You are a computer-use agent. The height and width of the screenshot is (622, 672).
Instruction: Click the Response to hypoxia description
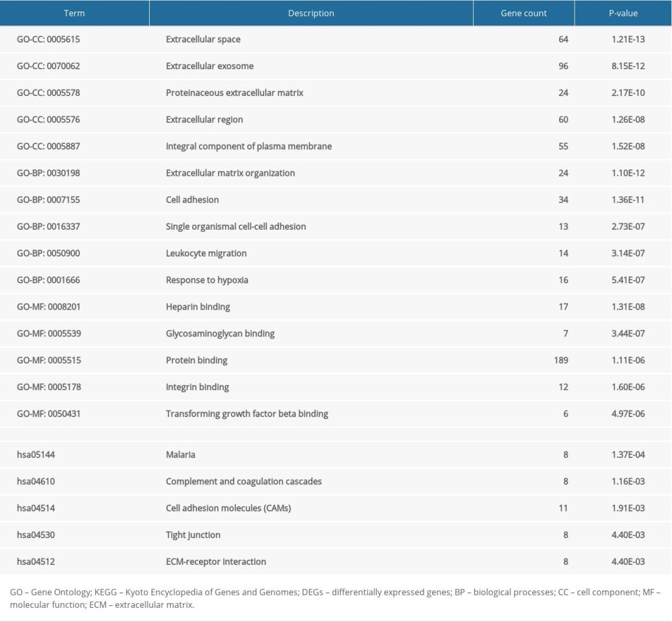click(206, 280)
